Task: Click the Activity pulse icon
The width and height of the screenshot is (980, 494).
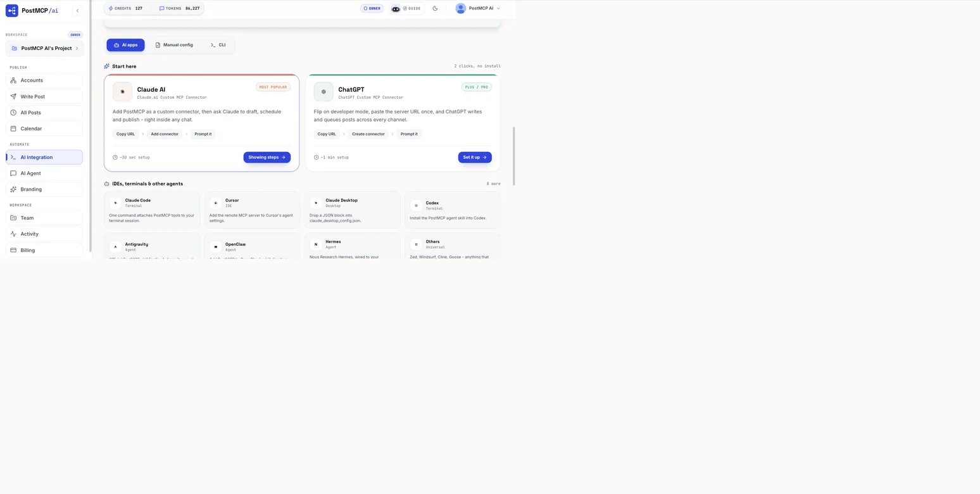Action: tap(13, 234)
